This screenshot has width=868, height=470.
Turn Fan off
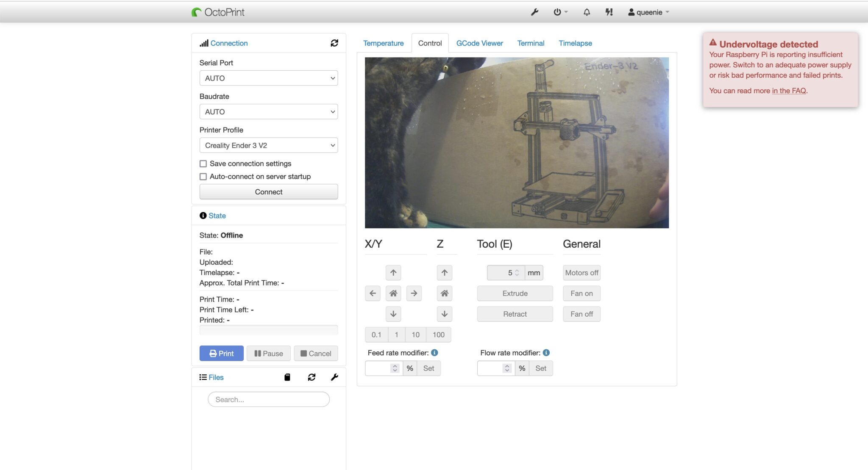581,314
